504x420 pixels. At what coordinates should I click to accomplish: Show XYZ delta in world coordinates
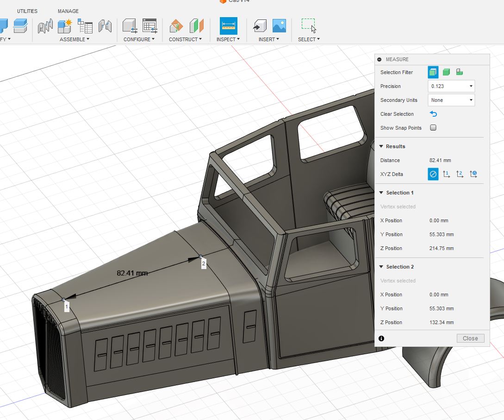(473, 174)
